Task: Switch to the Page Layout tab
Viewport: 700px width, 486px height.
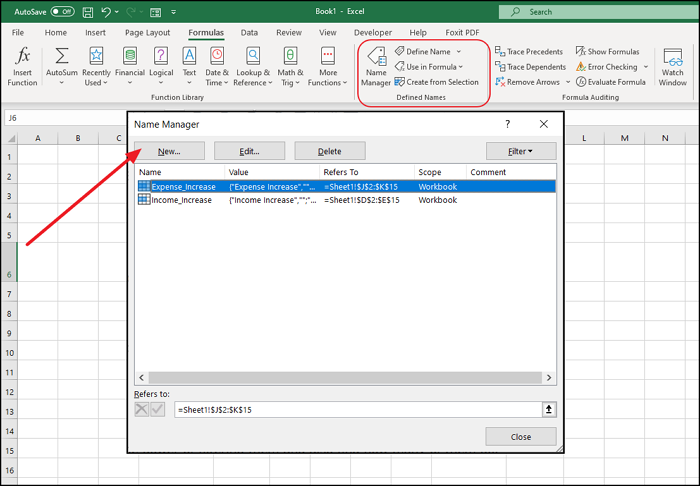Action: click(x=148, y=33)
